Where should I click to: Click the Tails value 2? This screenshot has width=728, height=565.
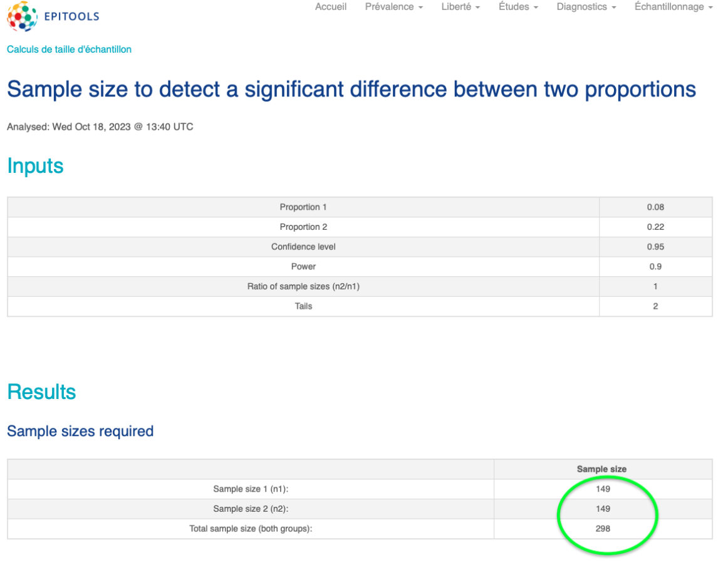655,306
